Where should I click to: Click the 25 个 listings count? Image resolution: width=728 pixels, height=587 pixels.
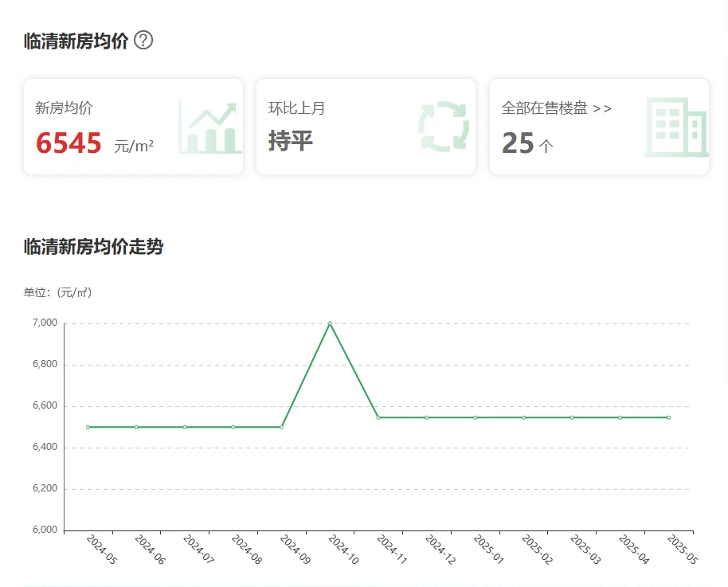pos(526,143)
